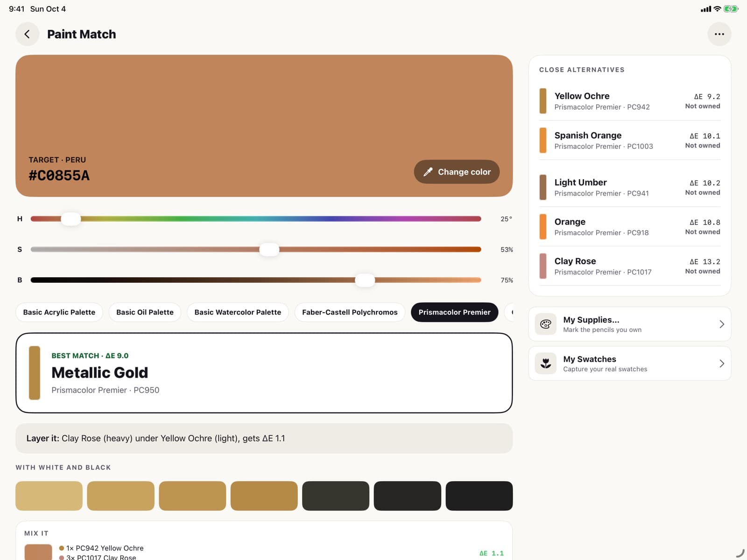Pick the lightest tint swatch
The width and height of the screenshot is (747, 560).
pyautogui.click(x=49, y=496)
